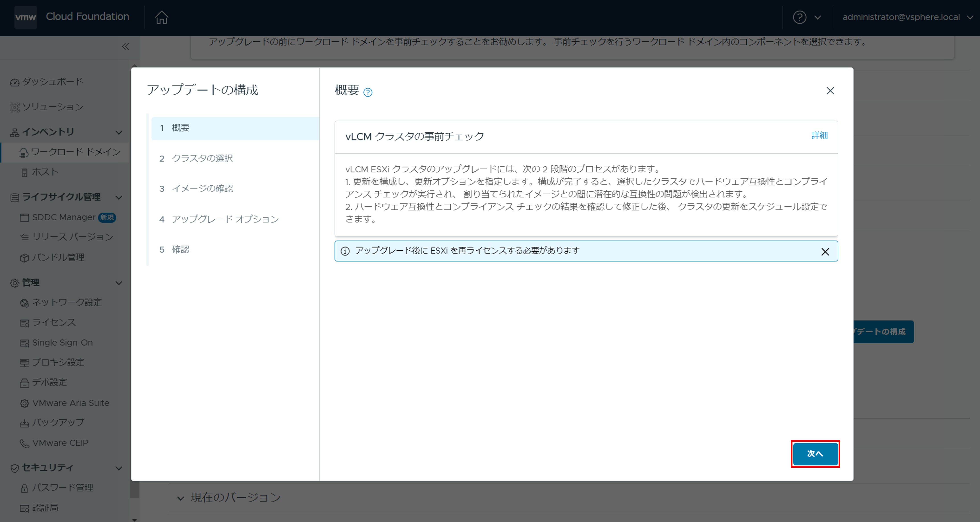Click info icon in alert banner

coord(345,251)
